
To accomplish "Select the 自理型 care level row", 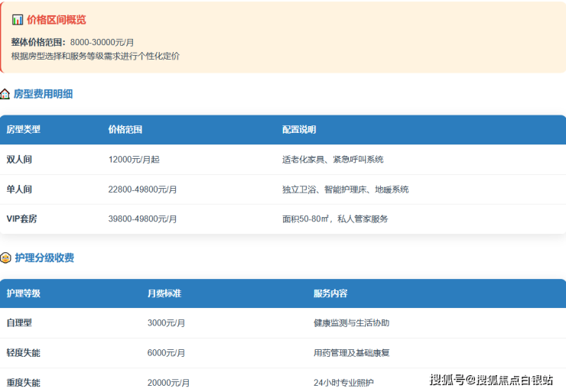I will (19, 323).
